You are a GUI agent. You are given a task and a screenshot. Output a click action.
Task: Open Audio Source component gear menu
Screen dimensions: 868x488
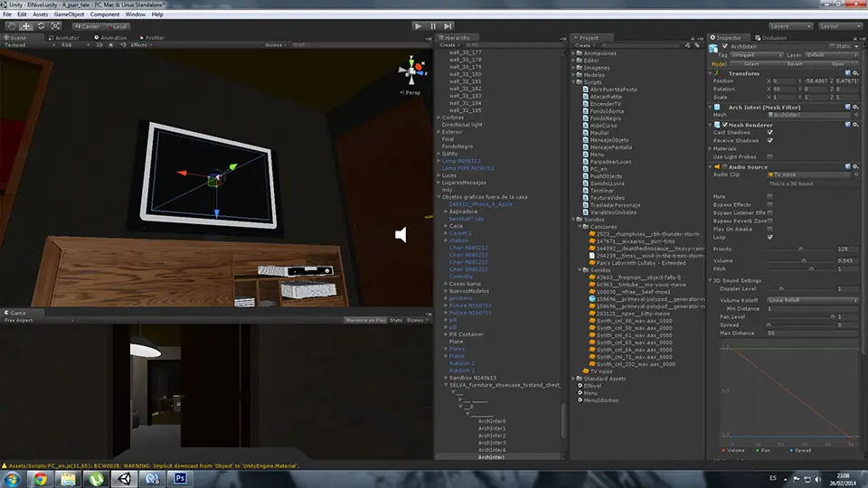coord(855,166)
